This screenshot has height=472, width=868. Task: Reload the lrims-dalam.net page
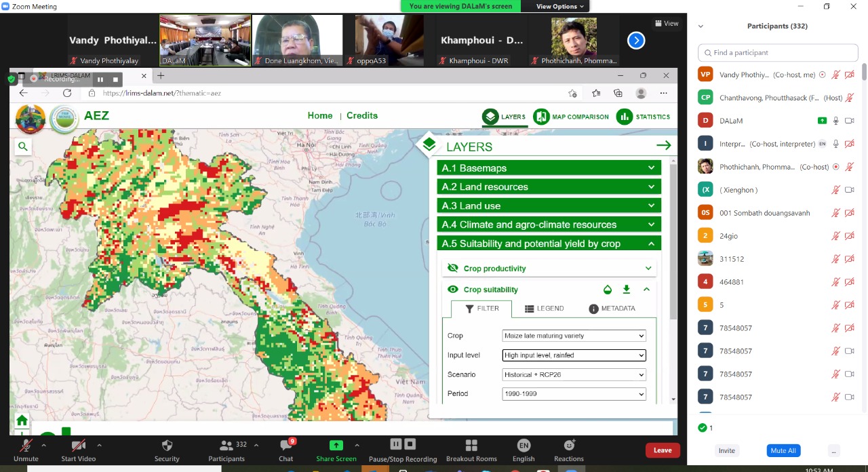click(x=67, y=93)
